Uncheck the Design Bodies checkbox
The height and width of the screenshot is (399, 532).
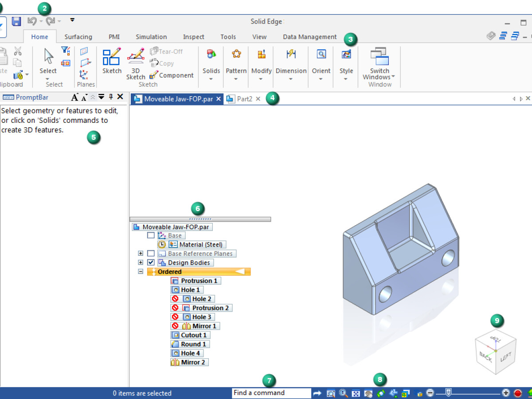point(151,262)
